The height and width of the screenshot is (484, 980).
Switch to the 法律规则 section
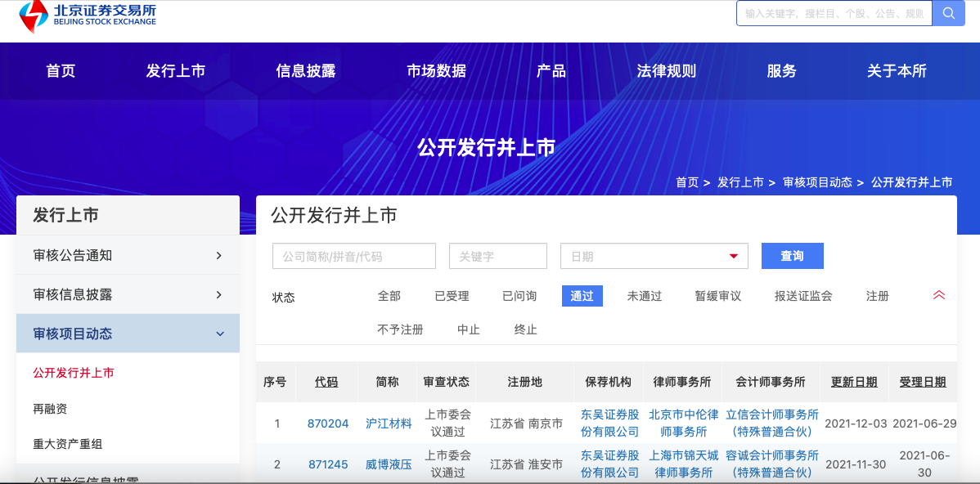coord(667,71)
